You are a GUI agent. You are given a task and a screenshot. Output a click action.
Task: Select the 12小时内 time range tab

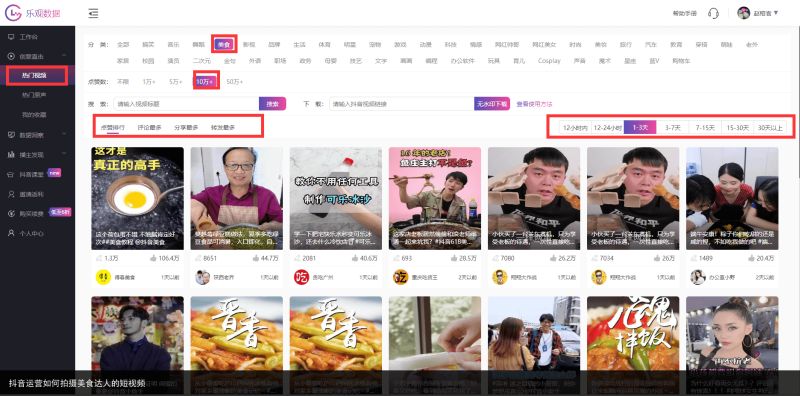coord(575,128)
